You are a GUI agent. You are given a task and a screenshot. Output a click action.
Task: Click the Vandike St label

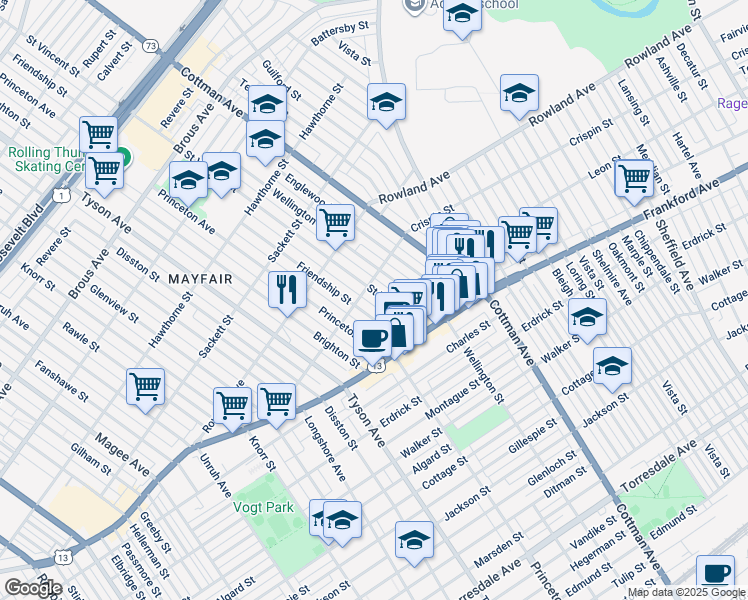[593, 532]
